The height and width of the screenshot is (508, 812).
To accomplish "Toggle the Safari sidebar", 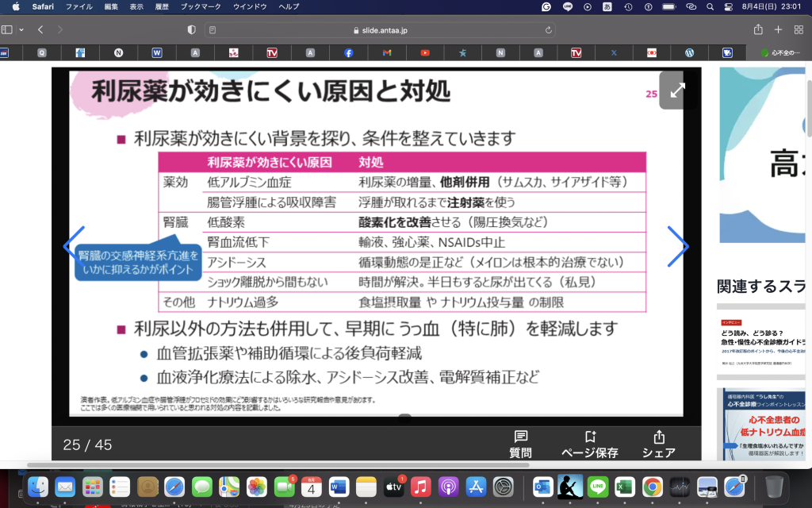I will pos(7,29).
